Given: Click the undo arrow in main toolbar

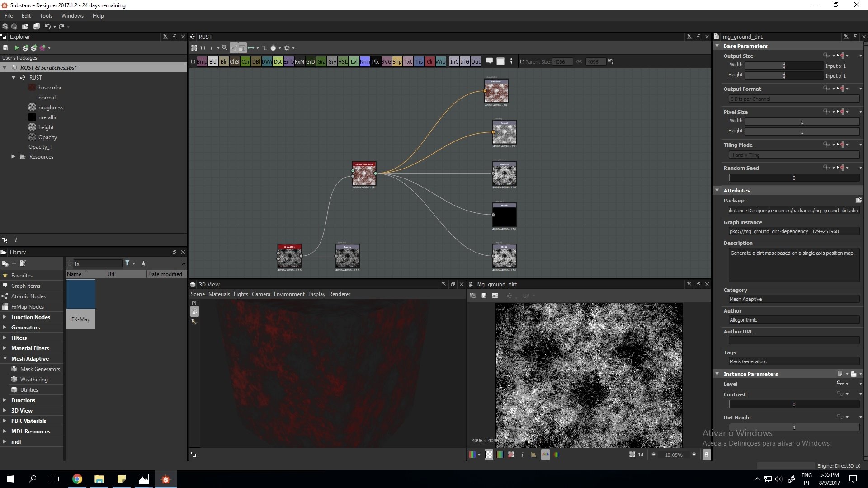Looking at the screenshot, I should pos(47,27).
